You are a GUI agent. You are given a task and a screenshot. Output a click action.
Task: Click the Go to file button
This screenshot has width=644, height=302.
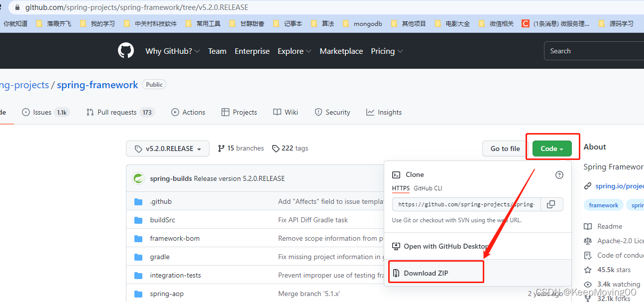pos(505,149)
